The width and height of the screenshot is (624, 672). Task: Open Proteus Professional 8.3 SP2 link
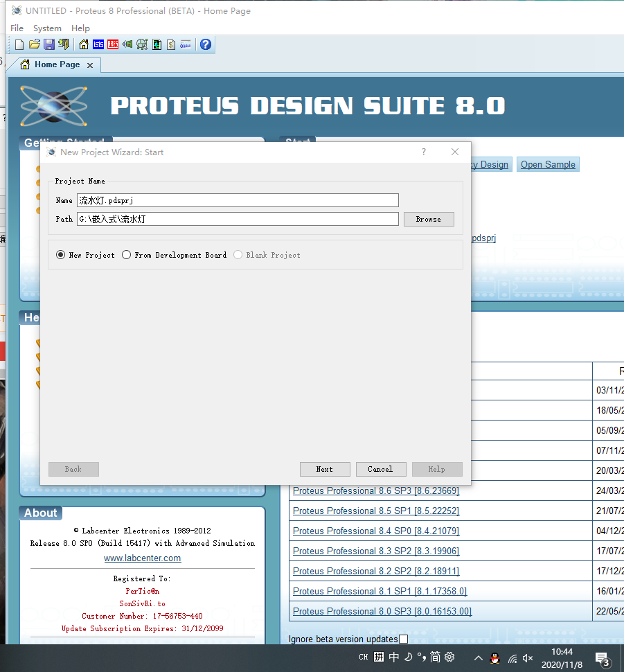(x=376, y=551)
